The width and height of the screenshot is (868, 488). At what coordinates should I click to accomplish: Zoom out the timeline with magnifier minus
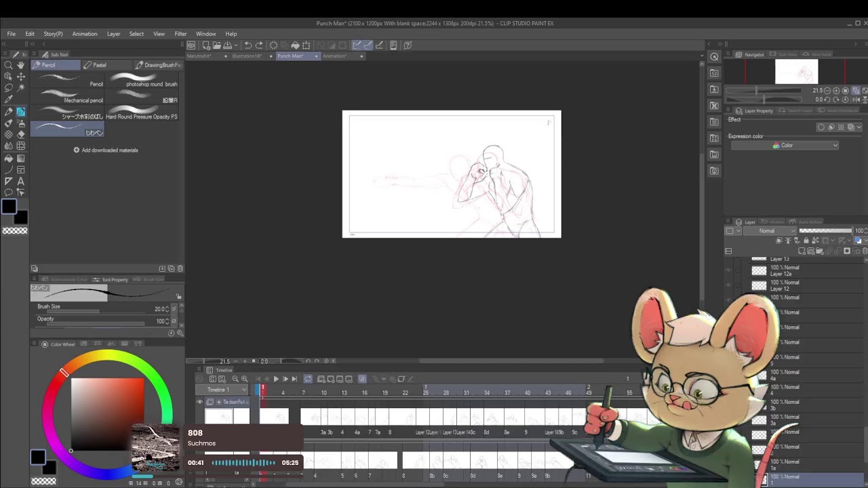click(235, 379)
